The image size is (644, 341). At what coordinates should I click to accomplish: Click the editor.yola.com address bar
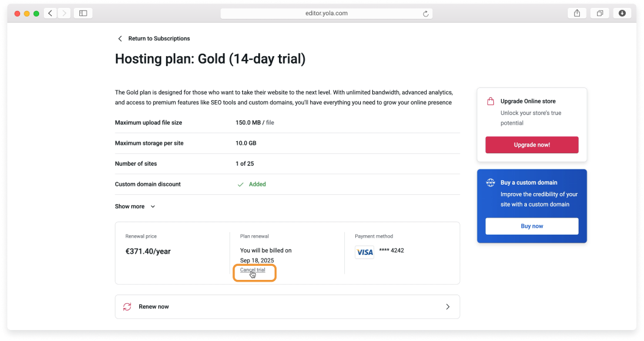328,13
